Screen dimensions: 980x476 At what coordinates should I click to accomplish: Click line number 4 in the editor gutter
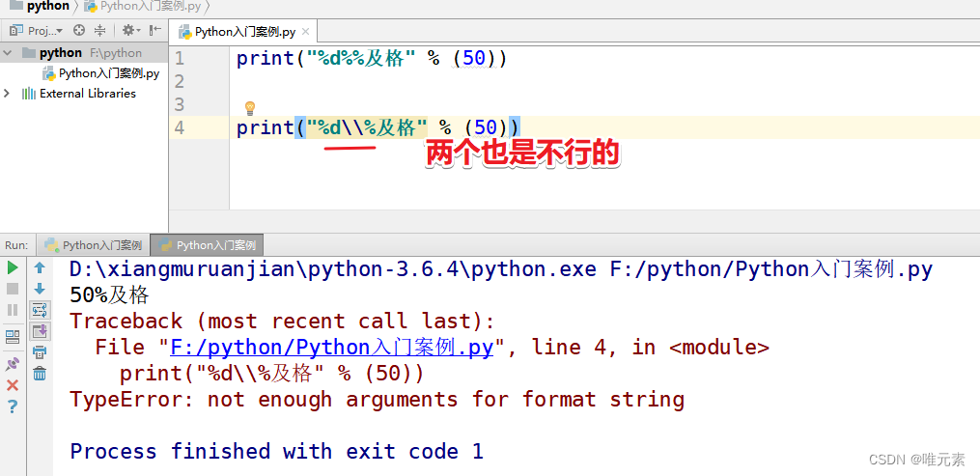pos(180,127)
